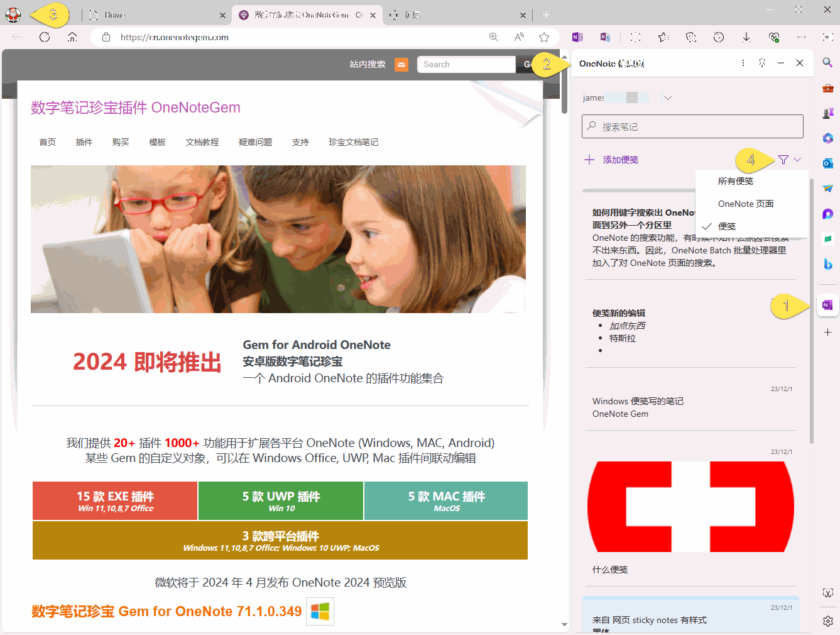Click the 3 款跨平台插件 tile
The height and width of the screenshot is (635, 840).
point(280,541)
